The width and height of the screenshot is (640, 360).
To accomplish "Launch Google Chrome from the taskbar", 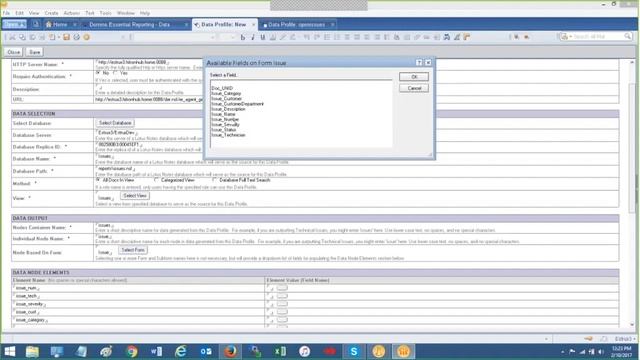I will tap(131, 351).
